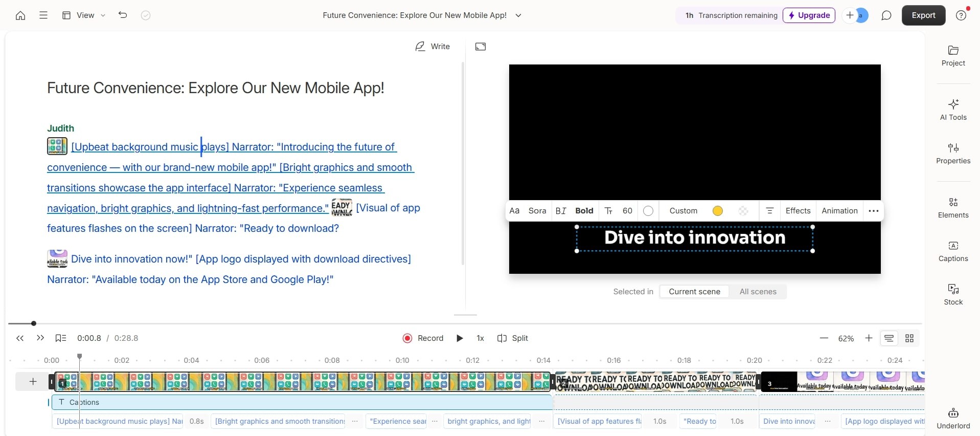The width and height of the screenshot is (980, 436).
Task: Export the project
Action: pos(923,15)
